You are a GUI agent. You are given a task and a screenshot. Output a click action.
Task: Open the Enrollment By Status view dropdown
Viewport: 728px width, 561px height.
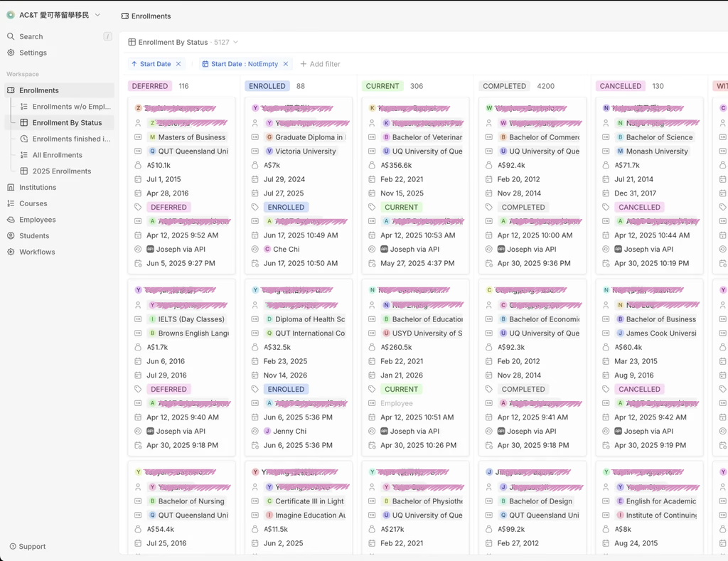183,42
